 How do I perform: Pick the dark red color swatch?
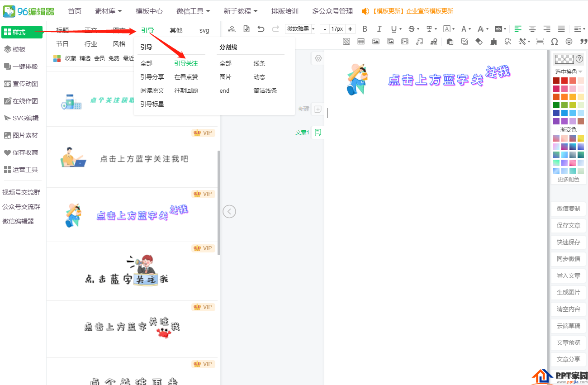[x=556, y=81]
